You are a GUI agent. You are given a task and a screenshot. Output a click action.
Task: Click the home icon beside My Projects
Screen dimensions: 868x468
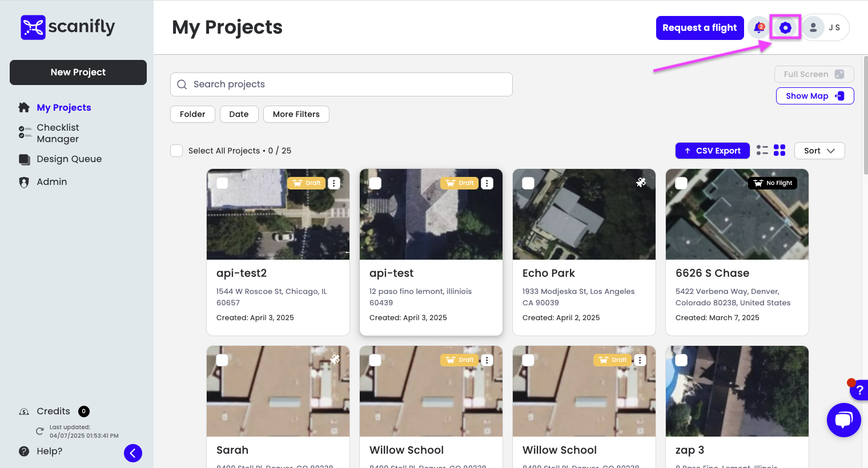pos(24,107)
